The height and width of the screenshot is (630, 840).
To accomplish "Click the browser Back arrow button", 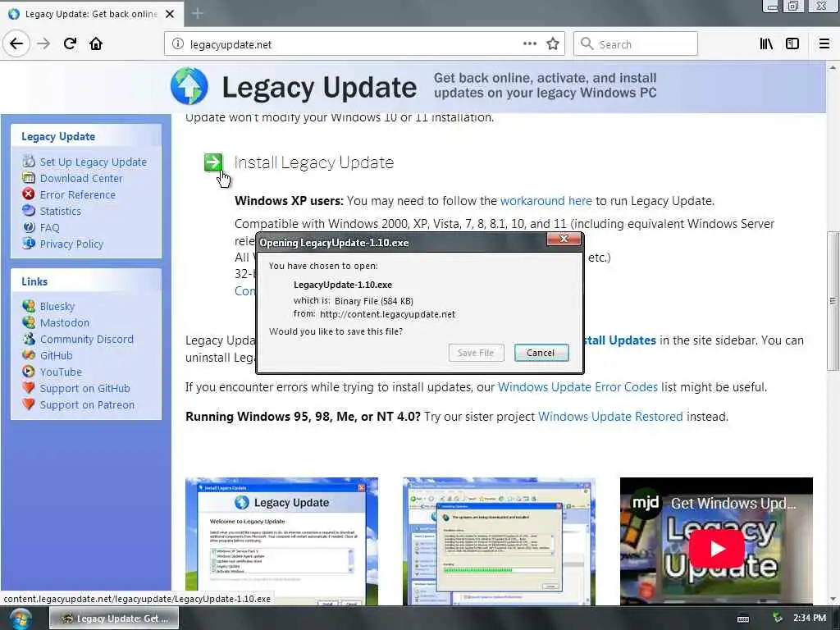I will coord(16,43).
